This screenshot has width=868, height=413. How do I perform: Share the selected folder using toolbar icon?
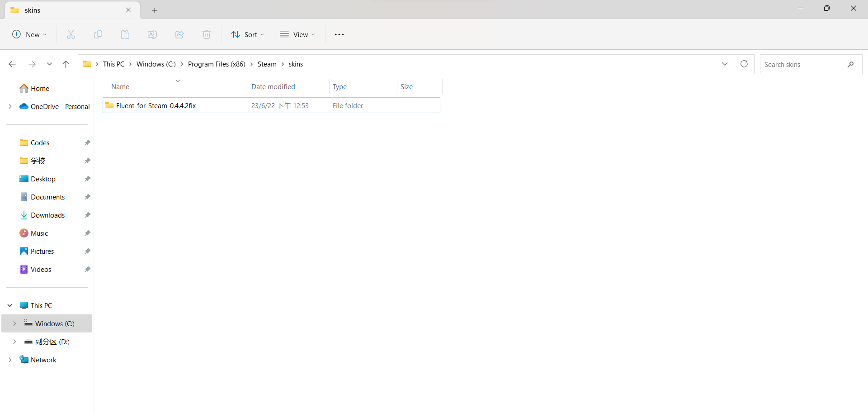179,34
